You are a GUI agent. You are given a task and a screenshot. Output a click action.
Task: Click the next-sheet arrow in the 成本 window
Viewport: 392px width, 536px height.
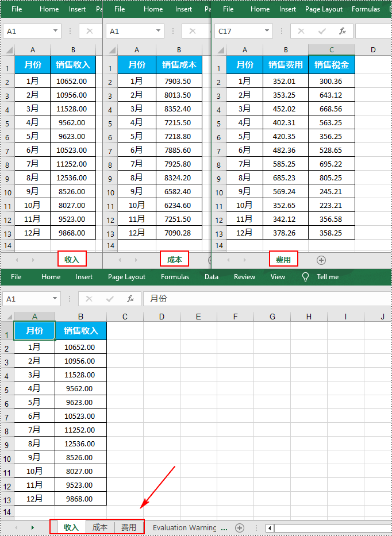point(136,260)
